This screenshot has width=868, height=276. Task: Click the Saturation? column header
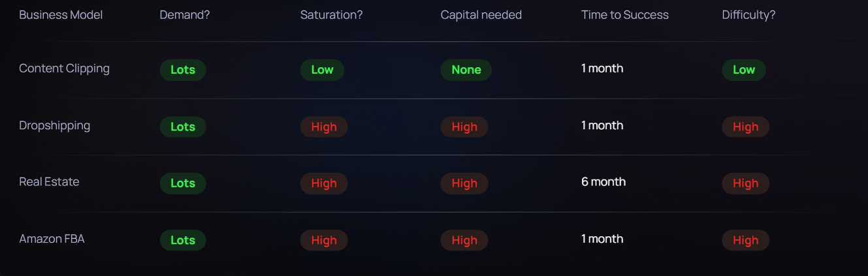tap(331, 15)
